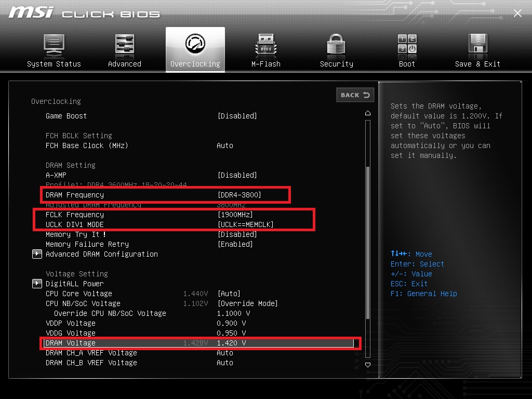
Task: Edit DRAM Voltage 1.420 V field
Action: (x=231, y=343)
